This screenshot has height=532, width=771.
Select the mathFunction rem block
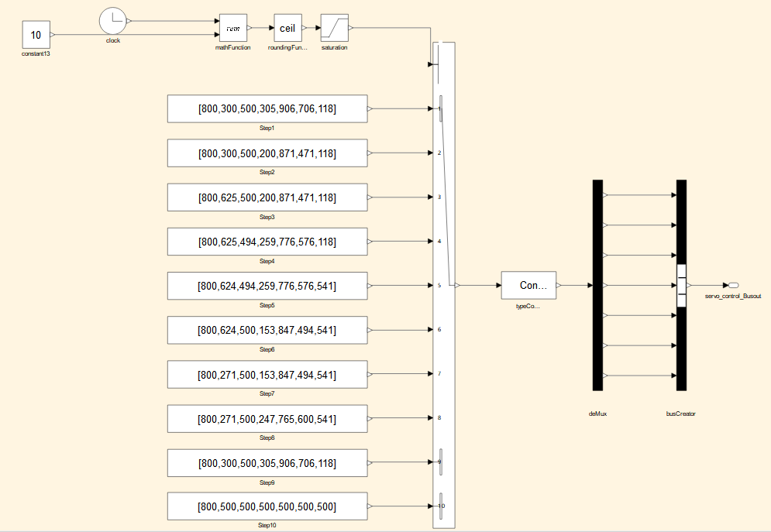pyautogui.click(x=232, y=28)
